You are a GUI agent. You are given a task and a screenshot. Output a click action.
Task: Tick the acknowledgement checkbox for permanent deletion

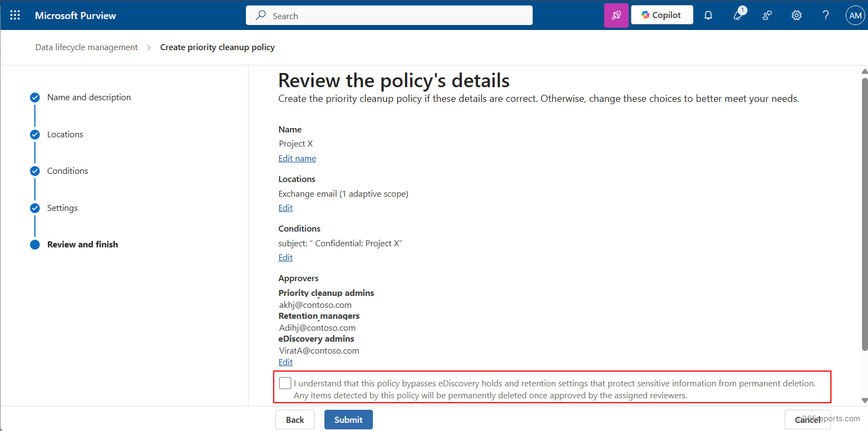pos(285,383)
